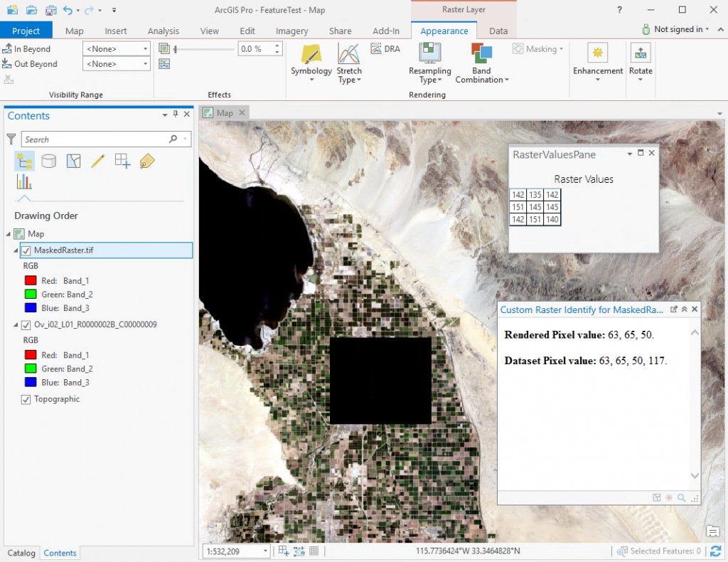This screenshot has width=728, height=562.
Task: Open the map scale 1:532,209 dropdown
Action: (236, 551)
